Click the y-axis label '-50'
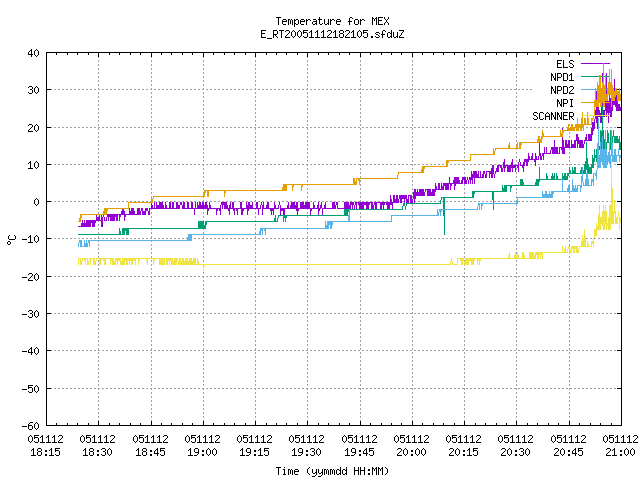The width and height of the screenshot is (640, 480). [30, 389]
